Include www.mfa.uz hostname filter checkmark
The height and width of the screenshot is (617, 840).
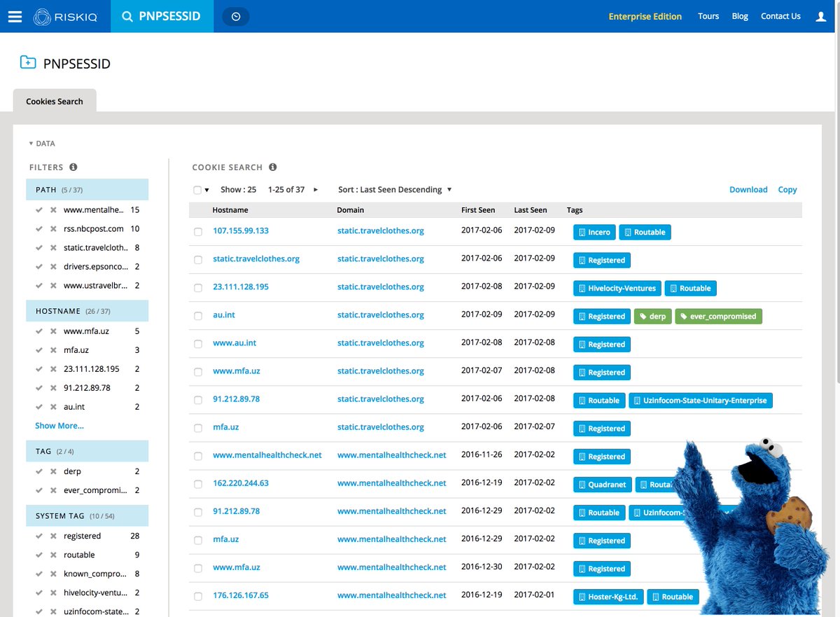click(40, 331)
